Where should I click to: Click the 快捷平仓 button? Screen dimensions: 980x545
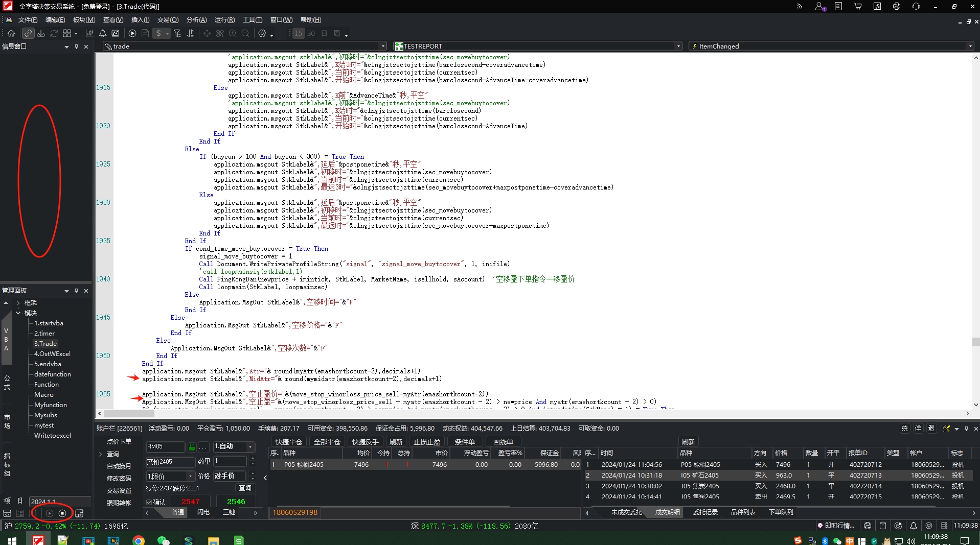(289, 442)
